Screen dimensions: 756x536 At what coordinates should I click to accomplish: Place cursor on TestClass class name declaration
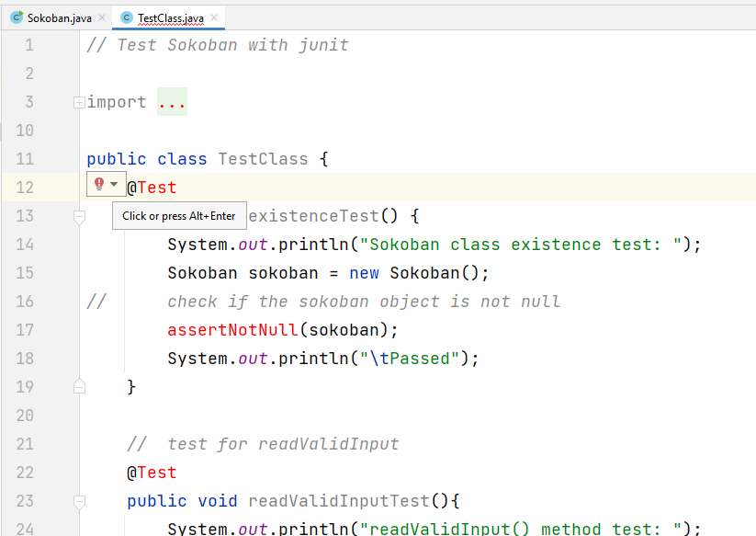click(x=263, y=159)
